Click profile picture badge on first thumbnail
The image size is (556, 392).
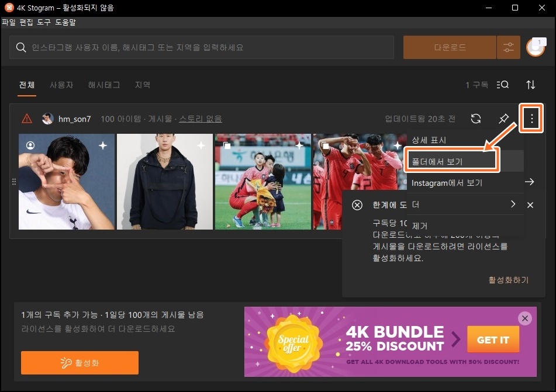pos(30,145)
